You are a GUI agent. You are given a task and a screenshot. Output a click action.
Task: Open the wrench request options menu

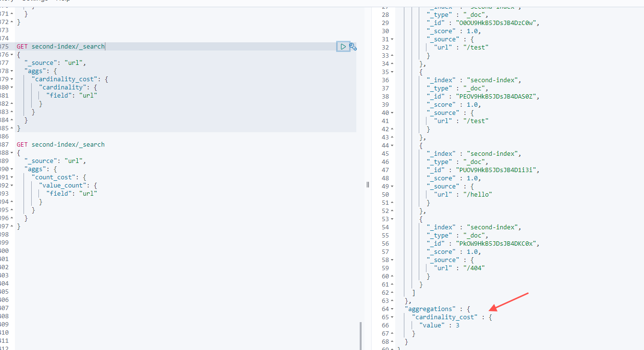point(353,47)
